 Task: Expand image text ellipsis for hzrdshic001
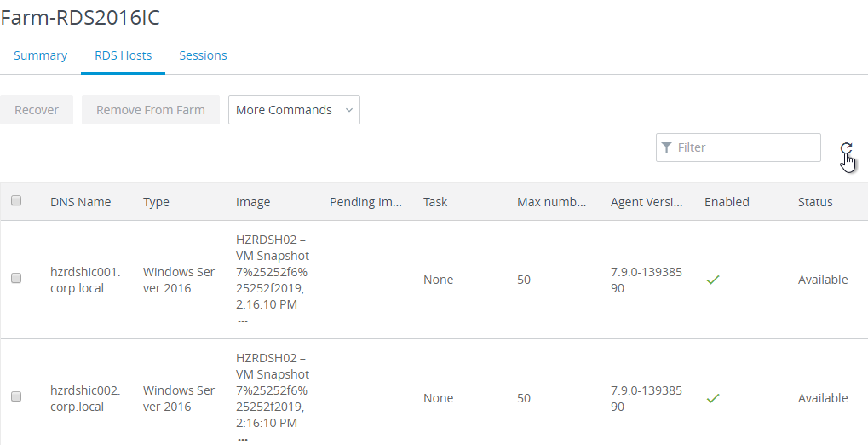tap(243, 321)
